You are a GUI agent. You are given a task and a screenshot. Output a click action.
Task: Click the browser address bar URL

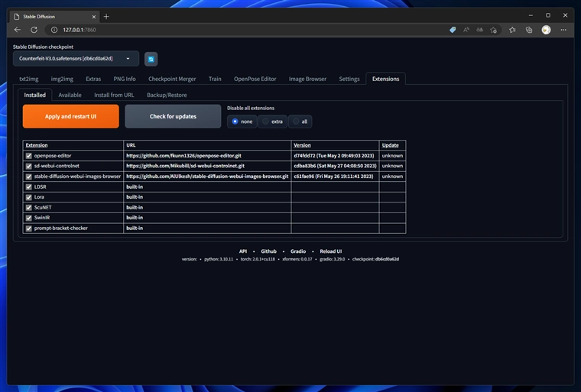coord(80,30)
